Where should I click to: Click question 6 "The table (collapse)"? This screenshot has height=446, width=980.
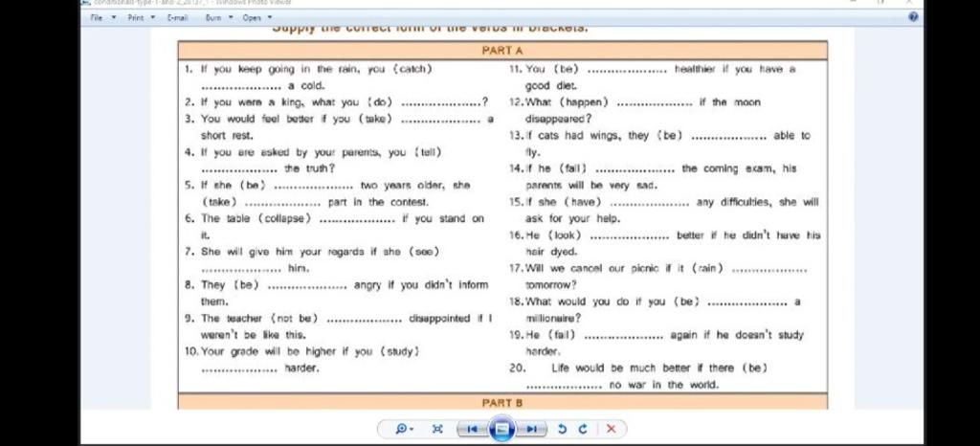(x=334, y=227)
